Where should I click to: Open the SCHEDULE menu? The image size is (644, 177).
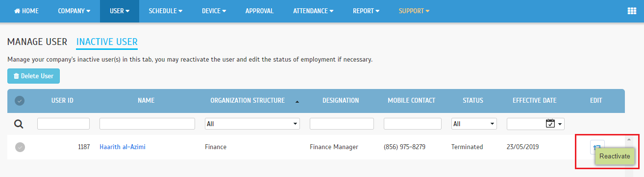coord(165,11)
